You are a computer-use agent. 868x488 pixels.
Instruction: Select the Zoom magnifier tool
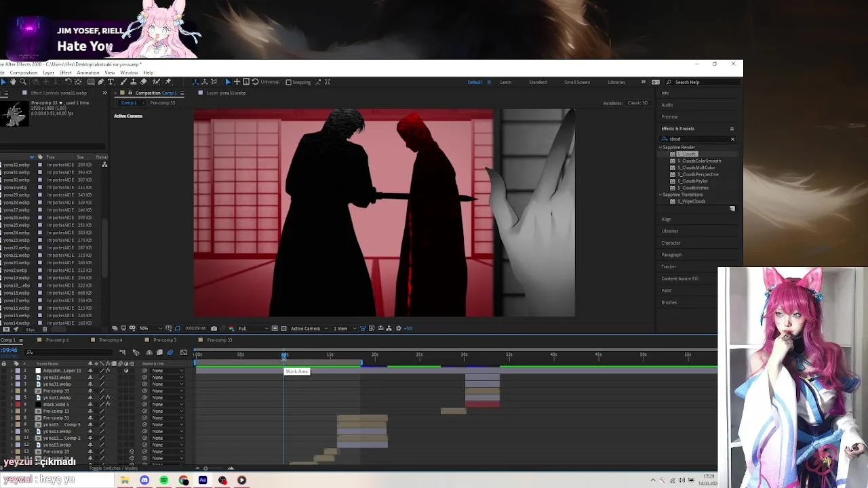[x=23, y=82]
